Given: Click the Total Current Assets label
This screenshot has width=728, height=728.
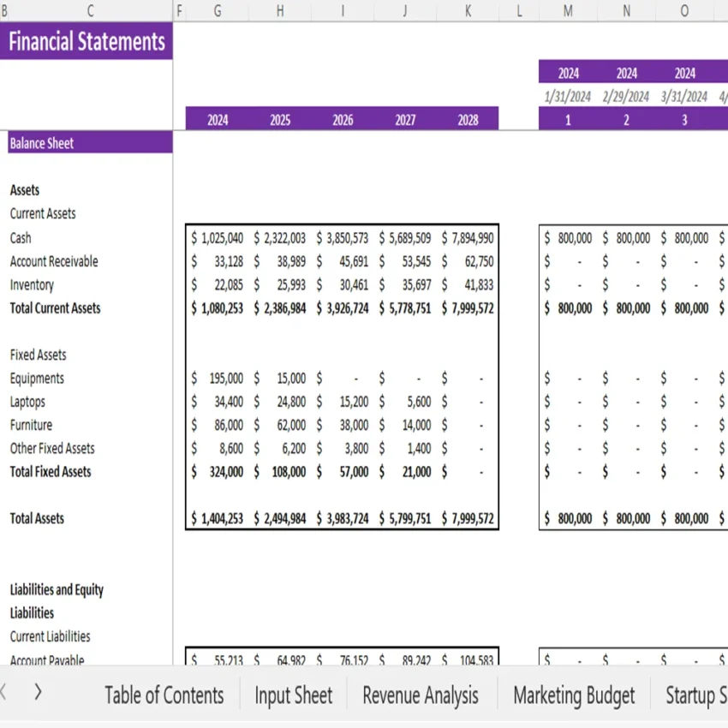Looking at the screenshot, I should pos(54,308).
